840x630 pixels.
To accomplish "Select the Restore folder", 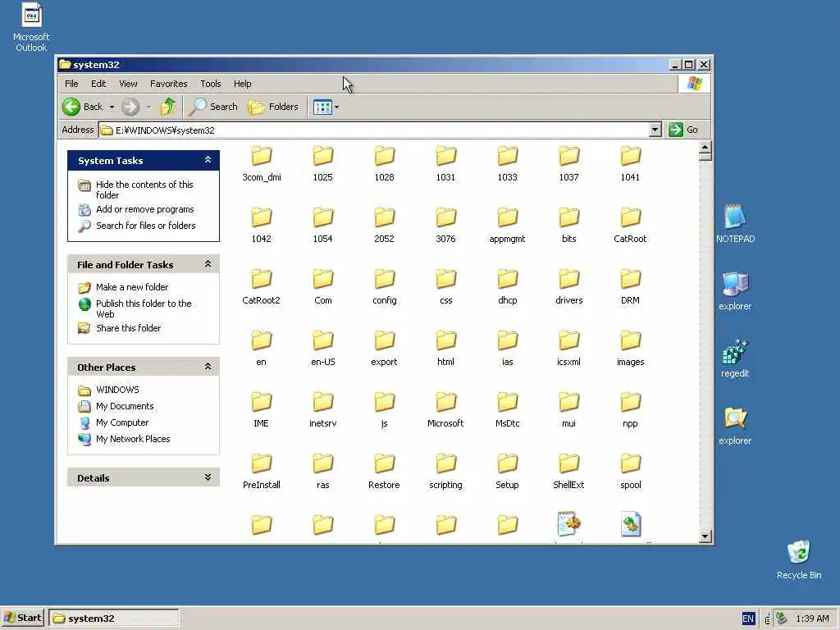I will [x=385, y=472].
